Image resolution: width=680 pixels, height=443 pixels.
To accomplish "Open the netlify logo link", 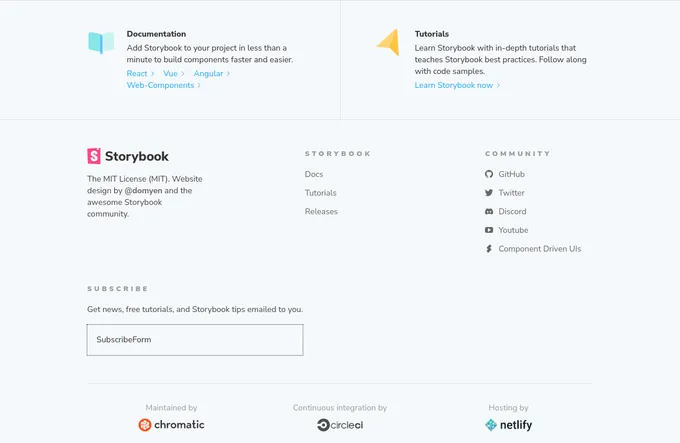I will 508,425.
